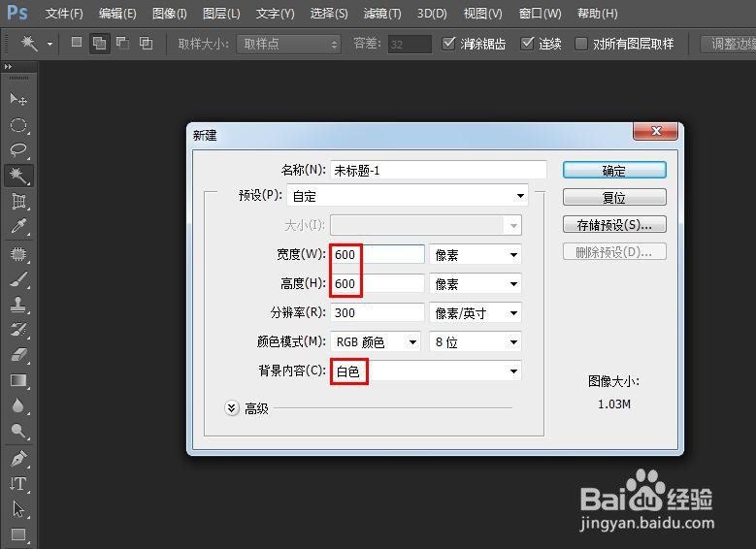Image resolution: width=756 pixels, height=549 pixels.
Task: Open the Magic Wand tool preset picker
Action: click(50, 44)
